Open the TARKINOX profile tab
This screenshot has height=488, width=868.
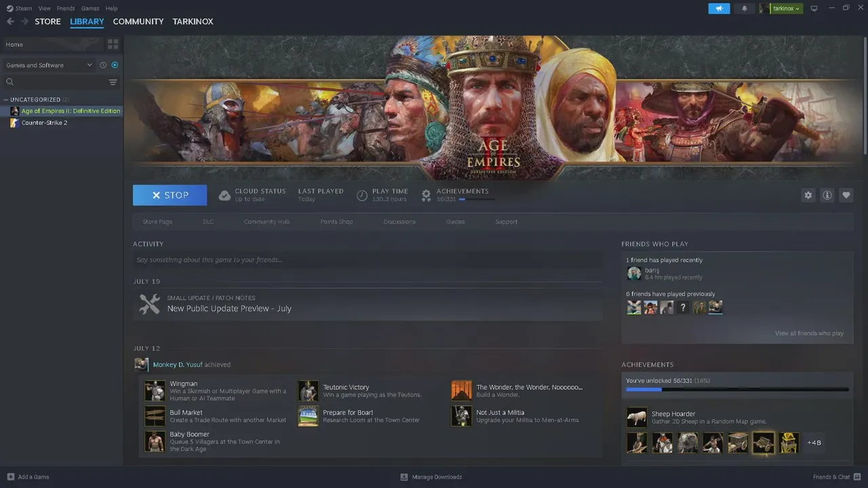coord(193,22)
